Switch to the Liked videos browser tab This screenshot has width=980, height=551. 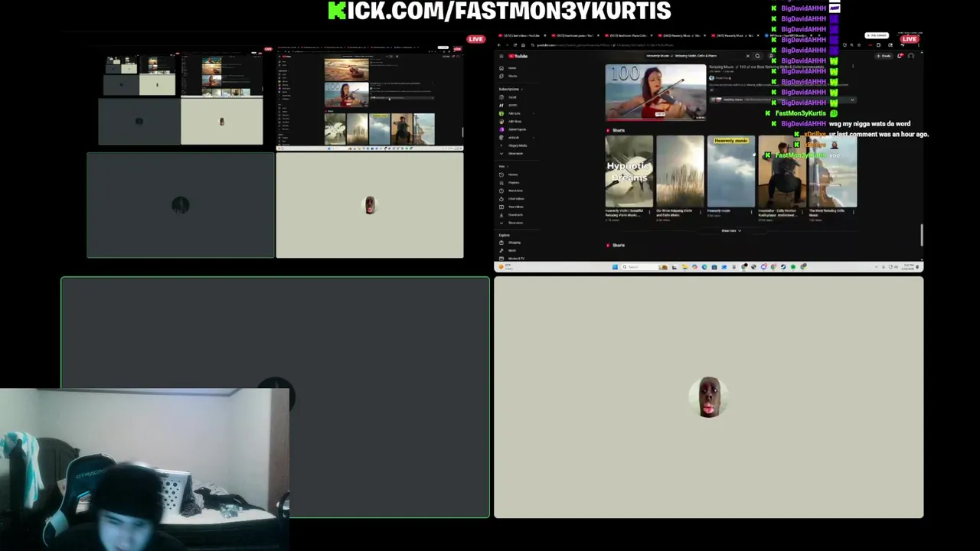(521, 36)
